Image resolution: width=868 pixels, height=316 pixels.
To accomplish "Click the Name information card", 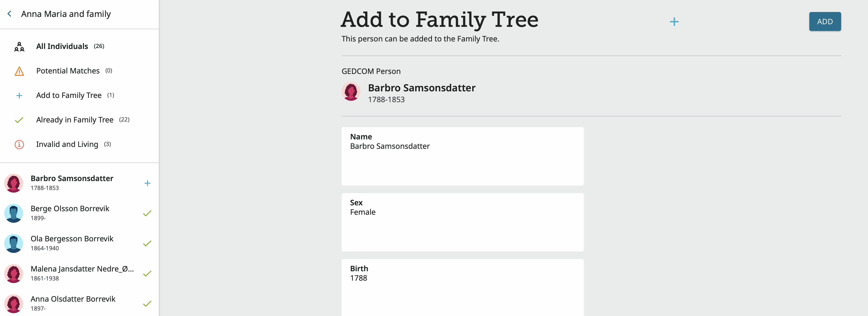I will [462, 156].
